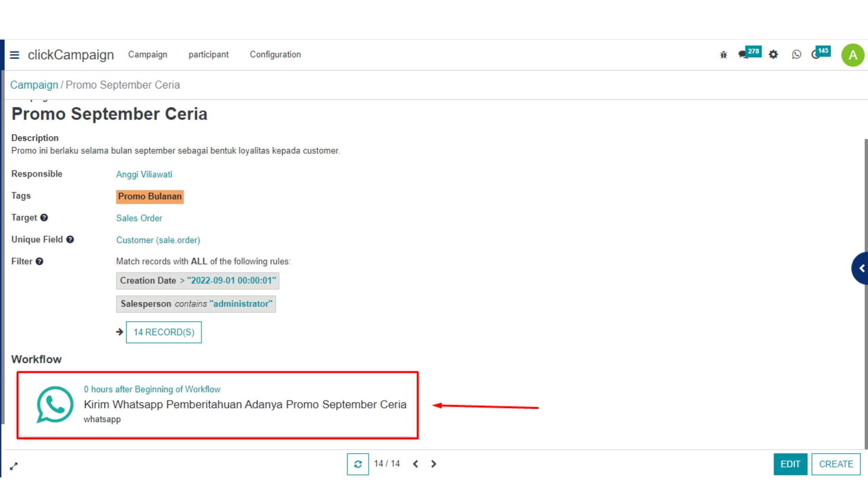This screenshot has width=868, height=488.
Task: Go to next record arrow
Action: (x=434, y=464)
